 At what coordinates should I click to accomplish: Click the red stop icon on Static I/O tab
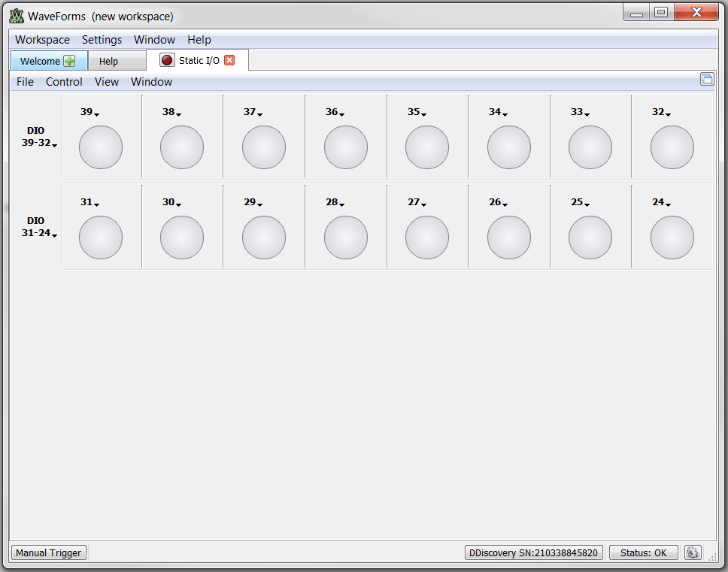(167, 60)
